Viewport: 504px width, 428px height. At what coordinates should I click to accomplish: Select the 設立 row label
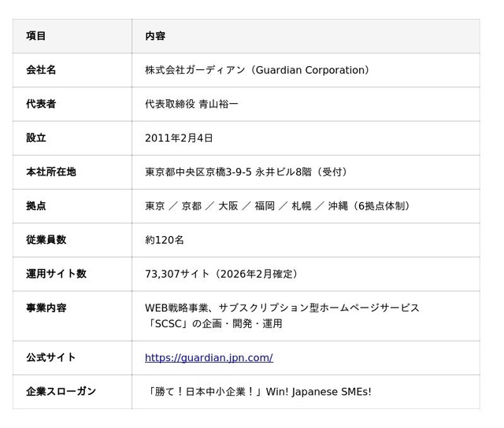pyautogui.click(x=36, y=138)
